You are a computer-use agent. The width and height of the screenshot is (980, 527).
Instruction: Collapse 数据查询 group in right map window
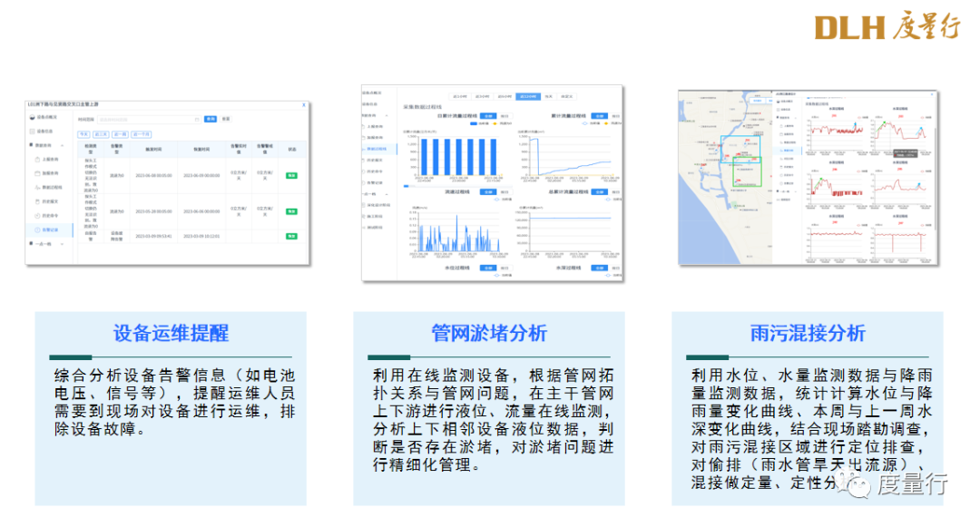[x=795, y=118]
